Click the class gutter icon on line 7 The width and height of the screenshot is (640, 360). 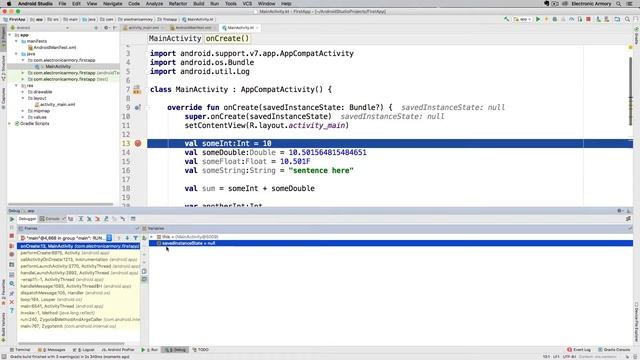pyautogui.click(x=137, y=89)
